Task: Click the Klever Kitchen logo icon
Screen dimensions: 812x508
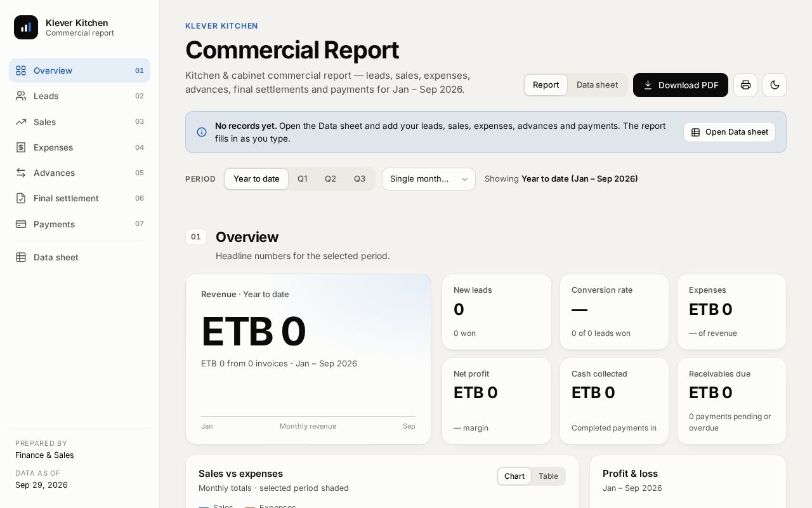Action: click(26, 27)
